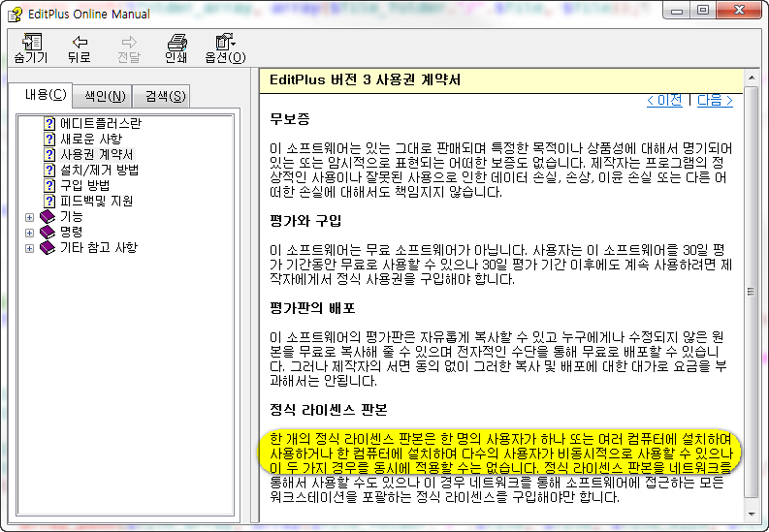
Task: Minimize the EditPlus Online Manual window
Action: point(677,11)
